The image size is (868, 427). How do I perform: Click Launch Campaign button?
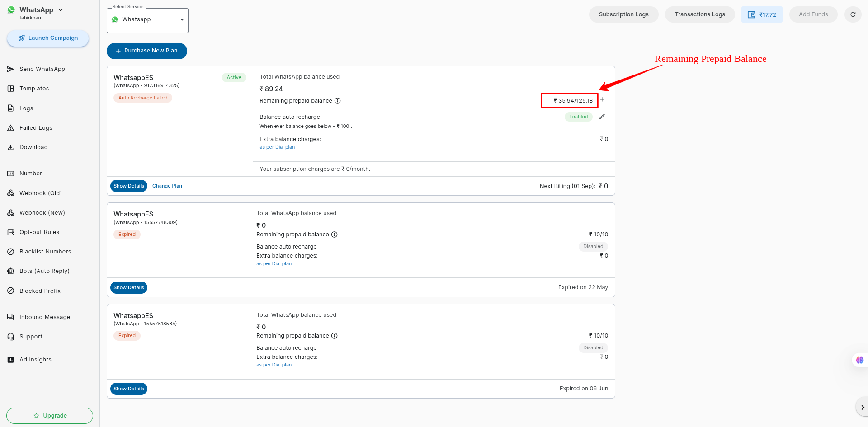click(x=48, y=38)
